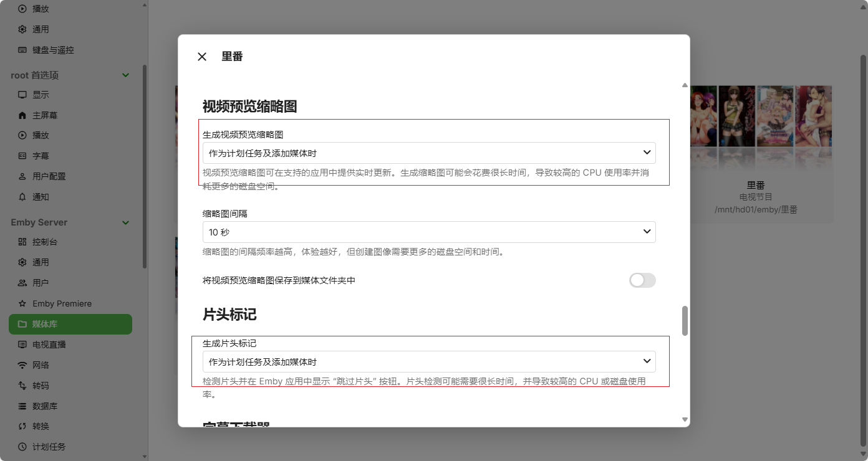
Task: Click the clock icon beside 计划任务
Action: click(x=22, y=447)
